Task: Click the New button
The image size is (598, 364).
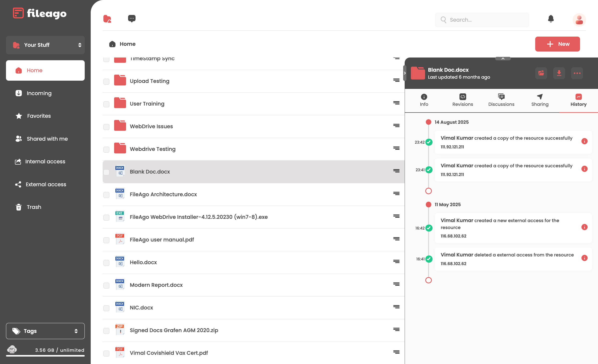Action: pyautogui.click(x=558, y=44)
